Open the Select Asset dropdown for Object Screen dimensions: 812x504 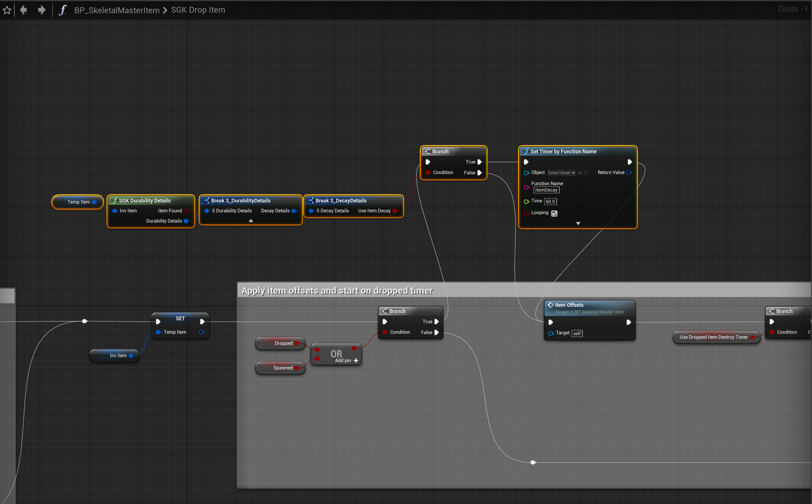coord(561,173)
